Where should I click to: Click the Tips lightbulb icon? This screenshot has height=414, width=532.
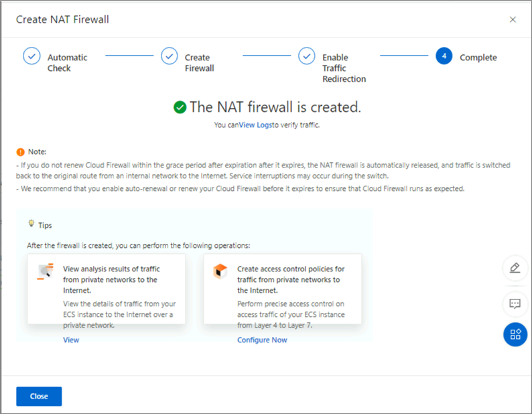tap(31, 224)
